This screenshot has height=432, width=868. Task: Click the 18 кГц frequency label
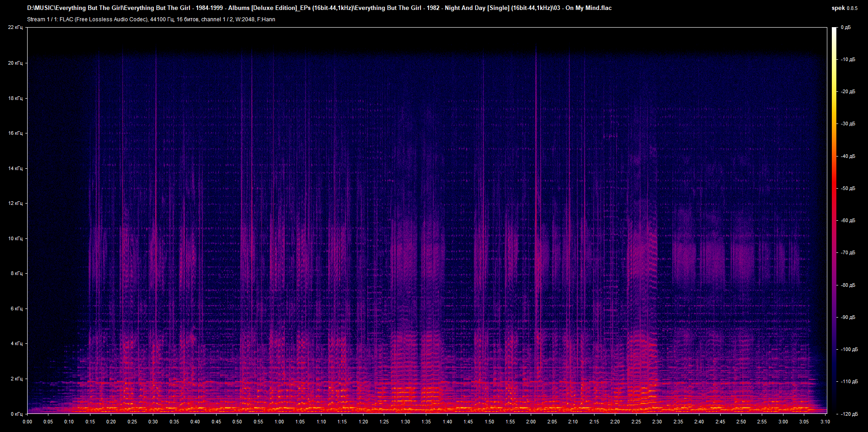tap(15, 98)
